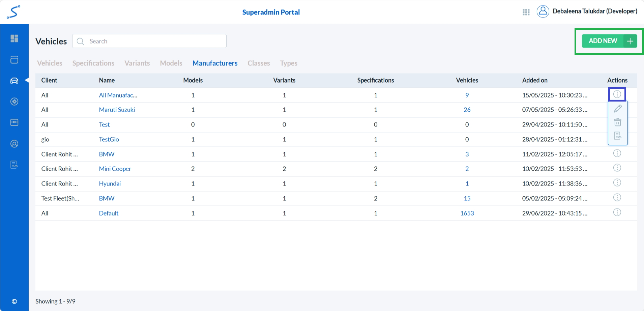The image size is (644, 311).
Task: Open the 1653 vehicles count link
Action: (467, 213)
